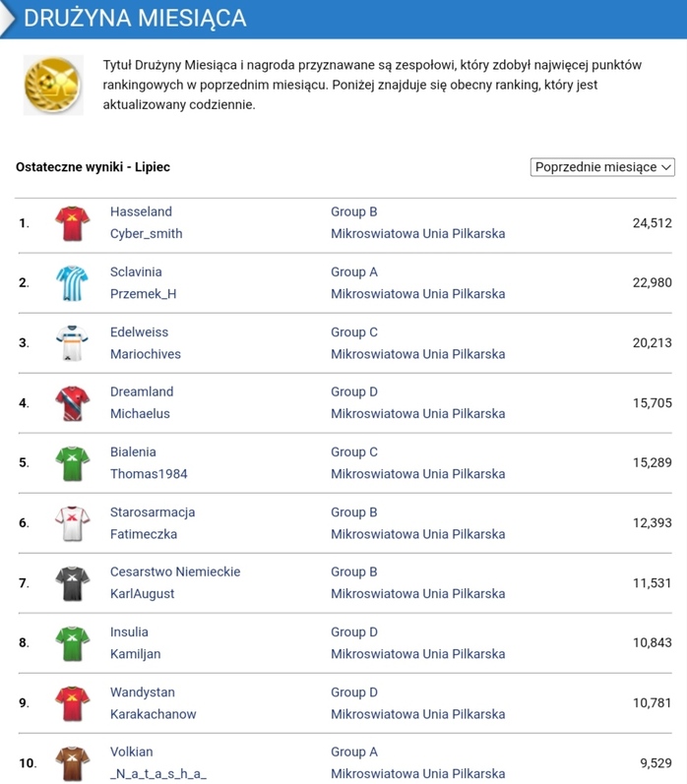Open the Poprzednie miesiące dropdown
The image size is (687, 784).
pyautogui.click(x=602, y=167)
